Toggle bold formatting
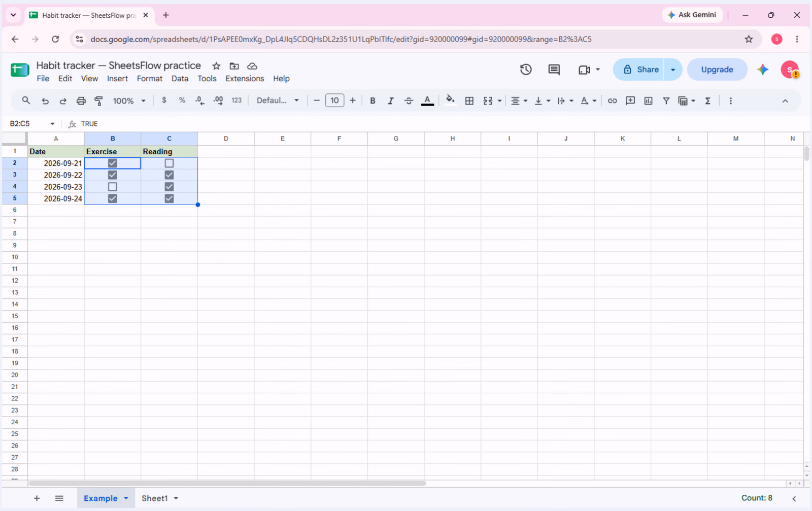This screenshot has width=812, height=511. [373, 101]
